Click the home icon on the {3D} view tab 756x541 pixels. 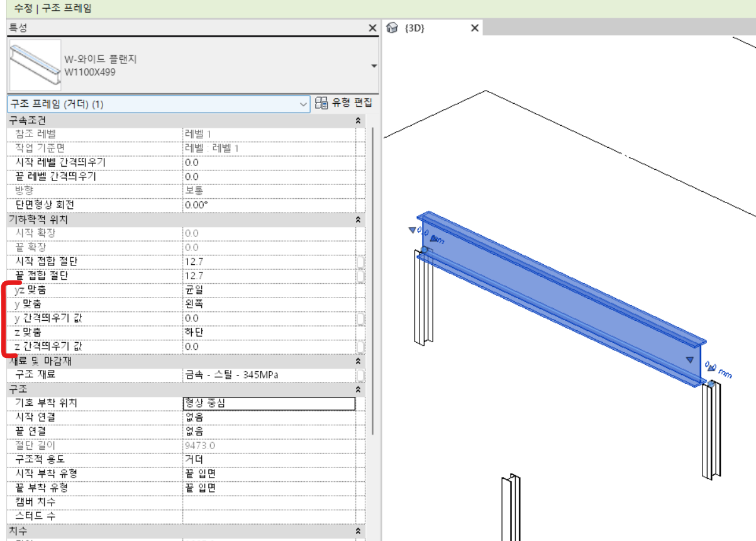click(393, 28)
